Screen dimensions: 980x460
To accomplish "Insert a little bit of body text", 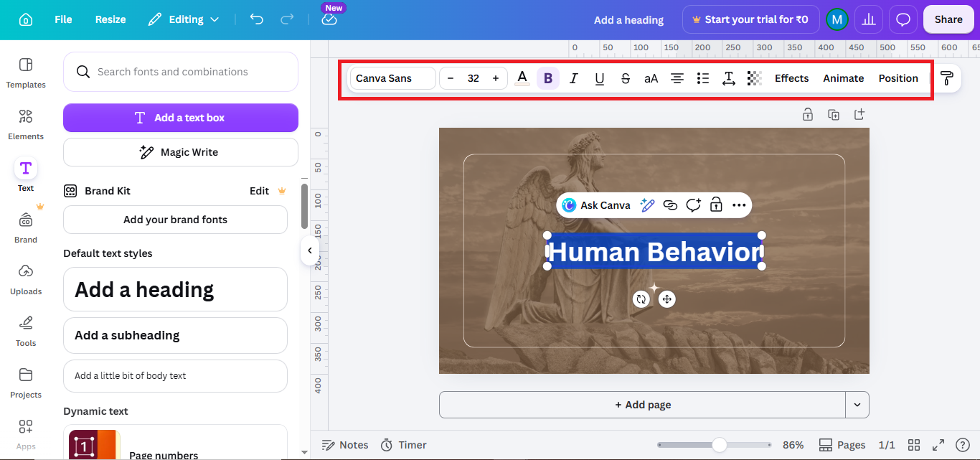I will [175, 376].
